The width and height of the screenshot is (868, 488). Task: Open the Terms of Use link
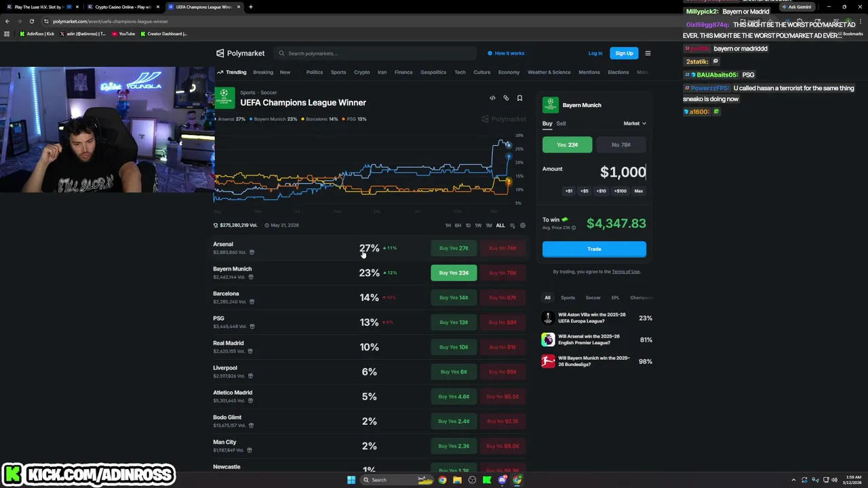pyautogui.click(x=625, y=272)
